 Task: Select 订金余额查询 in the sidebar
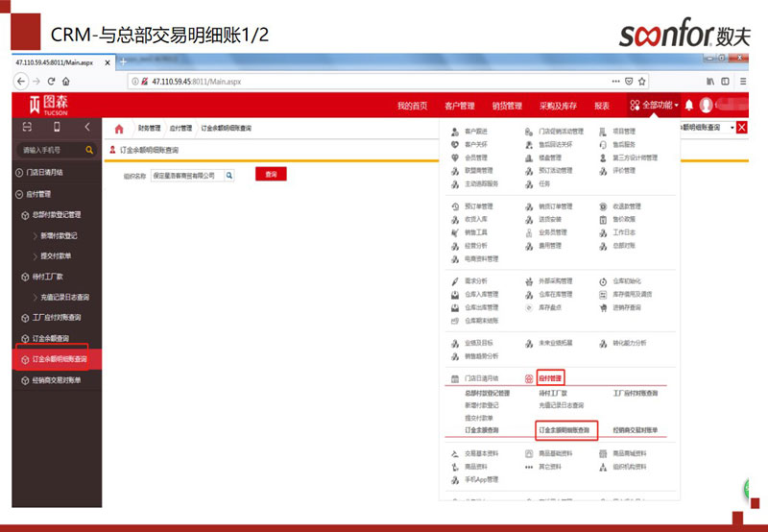tap(51, 338)
